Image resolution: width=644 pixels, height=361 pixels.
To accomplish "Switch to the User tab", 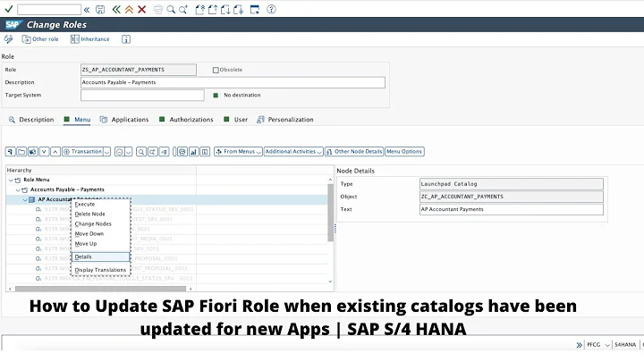I will click(236, 120).
